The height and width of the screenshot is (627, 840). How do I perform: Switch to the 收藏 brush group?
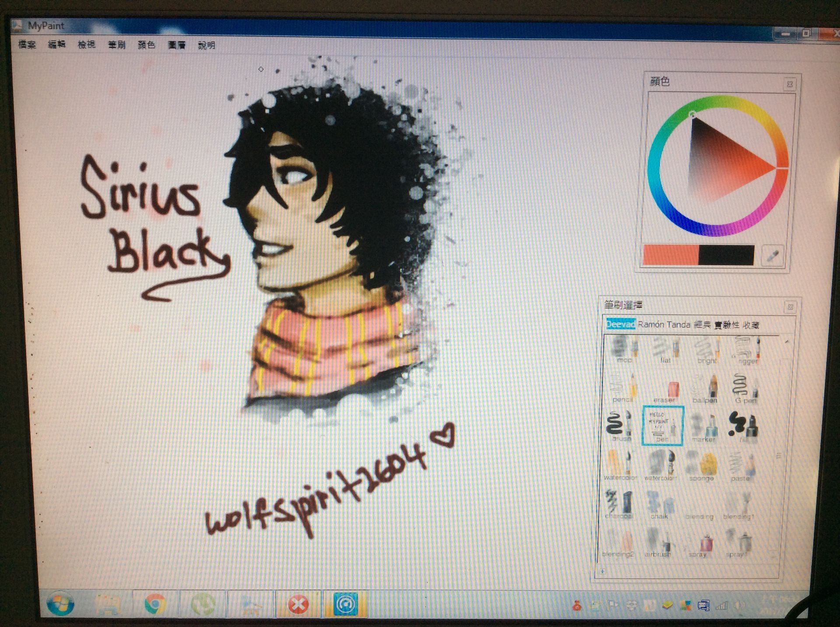[751, 325]
